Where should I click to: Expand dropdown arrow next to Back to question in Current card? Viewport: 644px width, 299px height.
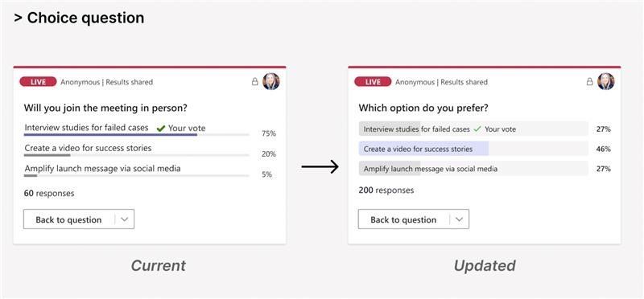point(125,219)
